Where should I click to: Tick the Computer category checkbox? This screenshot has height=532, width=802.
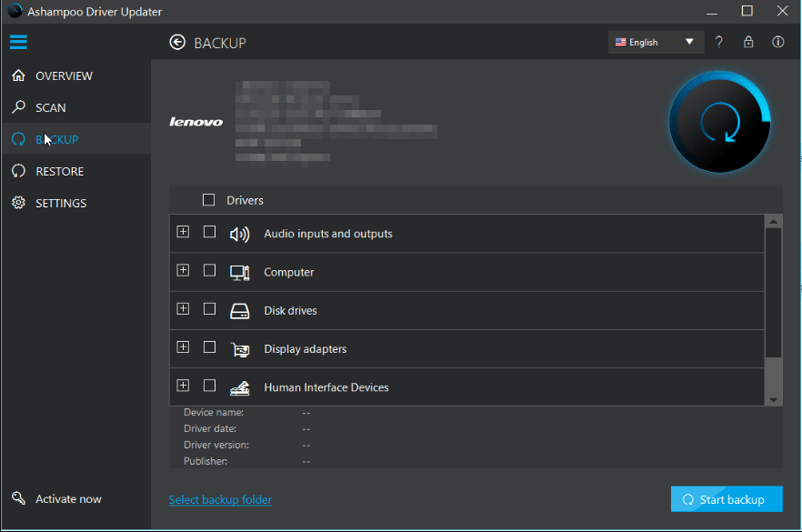click(x=209, y=271)
